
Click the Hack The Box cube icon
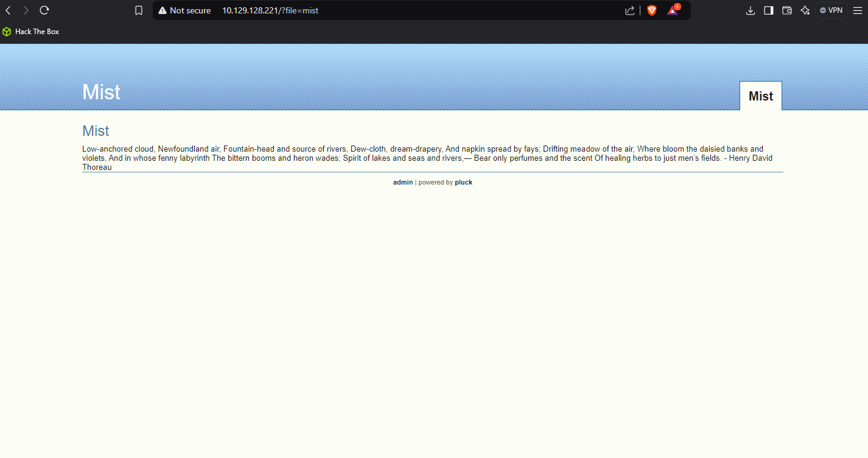[x=6, y=31]
